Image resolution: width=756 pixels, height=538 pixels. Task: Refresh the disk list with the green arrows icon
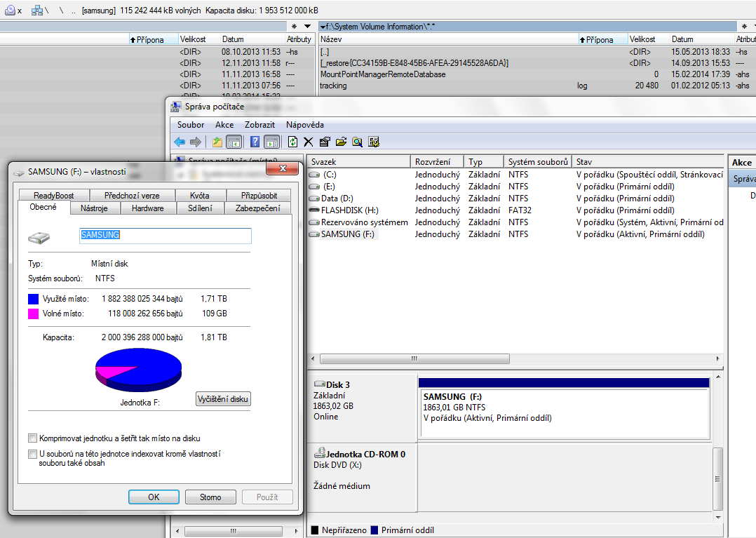pyautogui.click(x=292, y=142)
